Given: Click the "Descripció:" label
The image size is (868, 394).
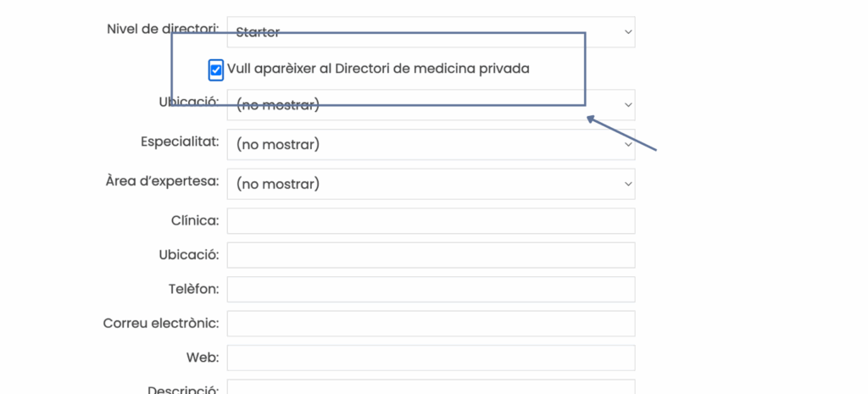Looking at the screenshot, I should click(x=183, y=390).
